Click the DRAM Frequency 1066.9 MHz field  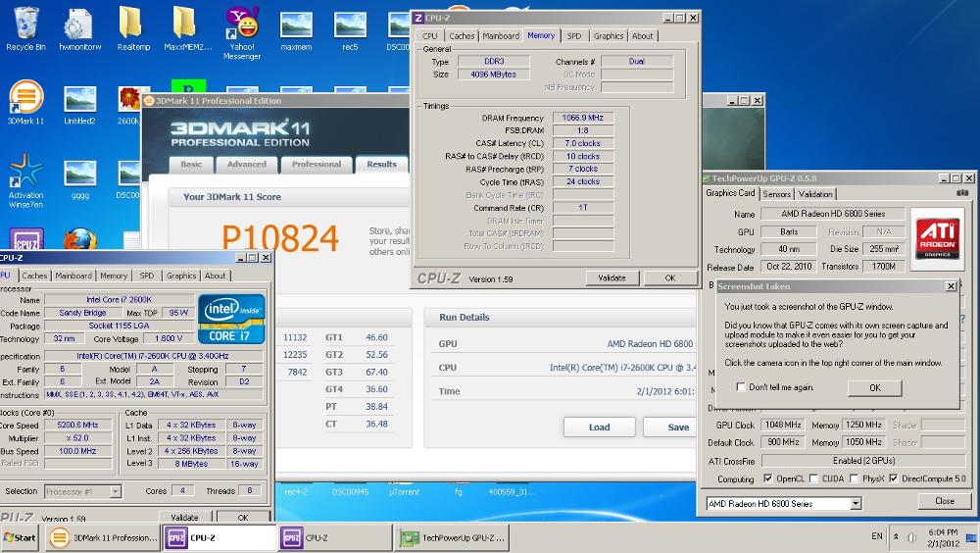(x=582, y=118)
